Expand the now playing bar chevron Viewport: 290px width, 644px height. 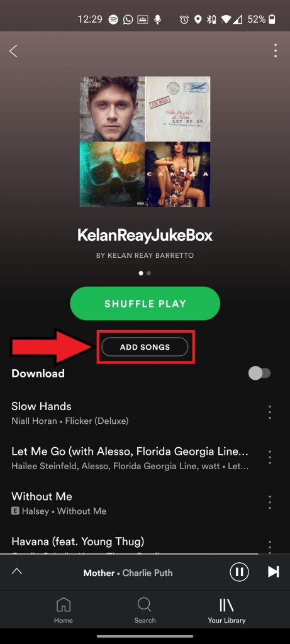pos(16,571)
